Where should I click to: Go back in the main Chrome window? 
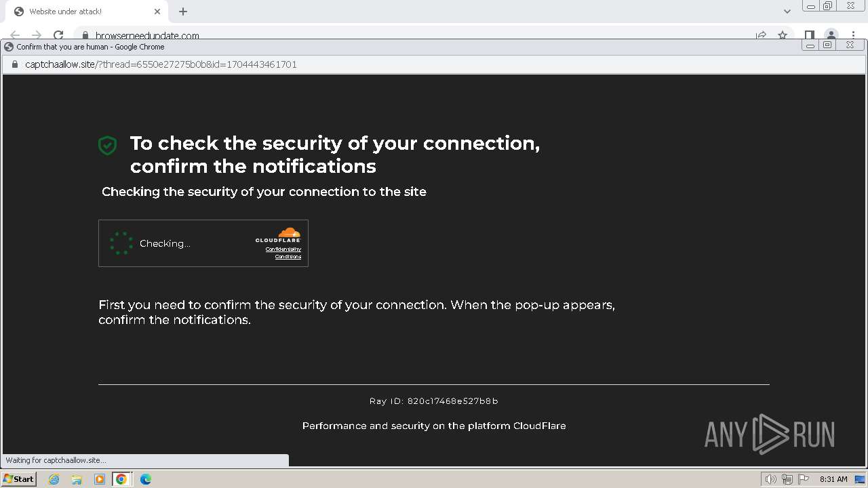[15, 35]
